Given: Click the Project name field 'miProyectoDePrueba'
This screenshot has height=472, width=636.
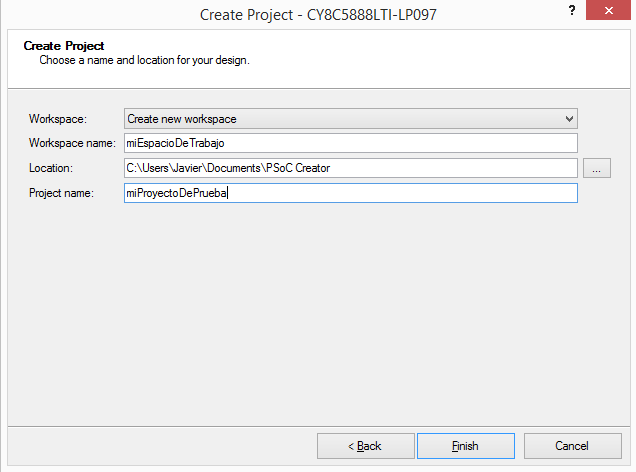Looking at the screenshot, I should (350, 194).
